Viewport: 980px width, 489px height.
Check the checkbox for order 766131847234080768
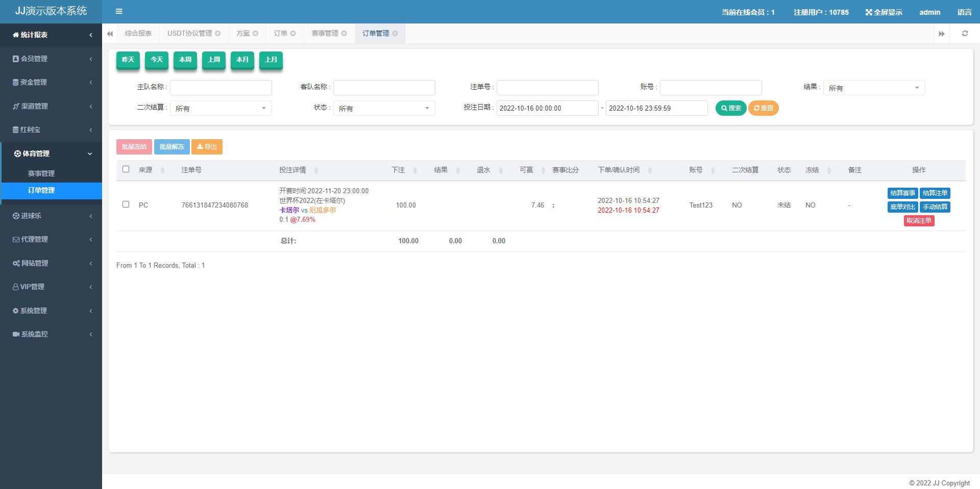click(126, 204)
